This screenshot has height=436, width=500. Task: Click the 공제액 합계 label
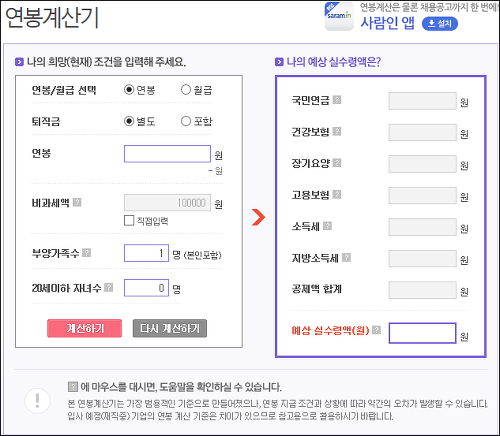click(x=317, y=289)
